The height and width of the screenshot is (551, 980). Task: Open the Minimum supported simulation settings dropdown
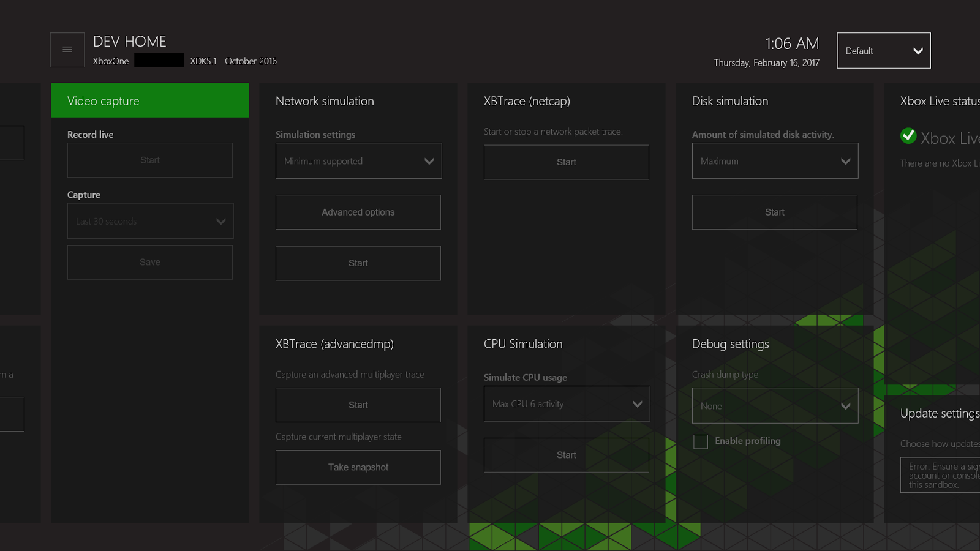point(358,160)
